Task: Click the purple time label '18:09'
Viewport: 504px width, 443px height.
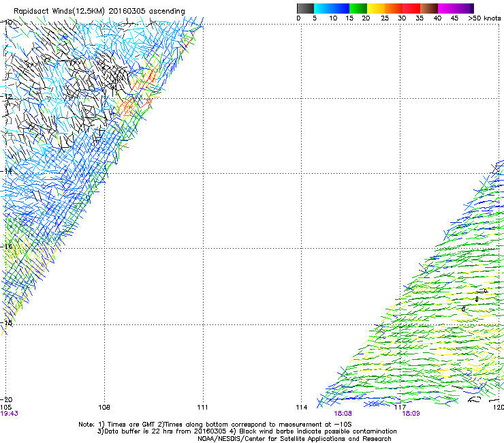Action: pyautogui.click(x=411, y=414)
